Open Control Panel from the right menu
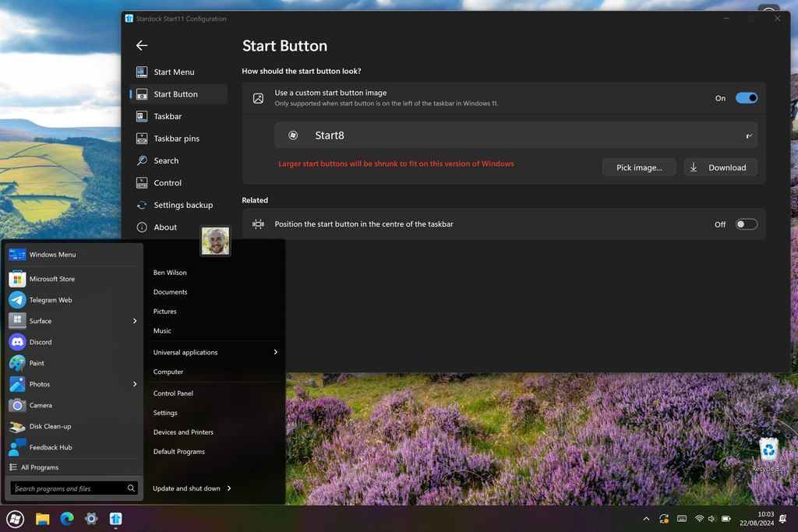 point(173,393)
